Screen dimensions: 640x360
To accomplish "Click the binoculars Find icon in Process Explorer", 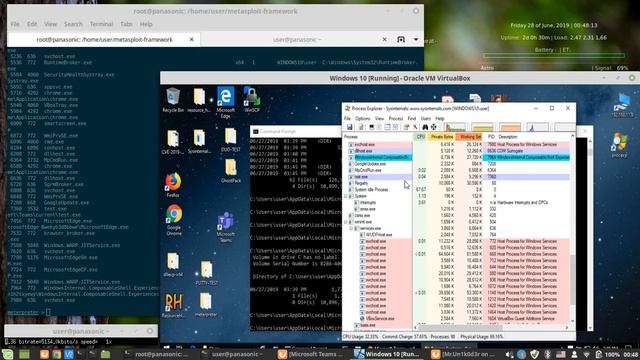I will pyautogui.click(x=425, y=127).
